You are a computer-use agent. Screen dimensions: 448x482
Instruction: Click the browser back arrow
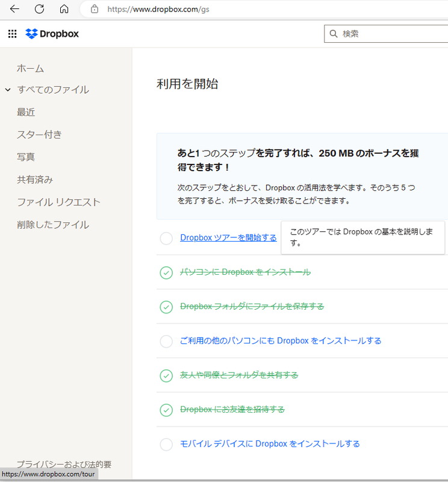(x=14, y=9)
